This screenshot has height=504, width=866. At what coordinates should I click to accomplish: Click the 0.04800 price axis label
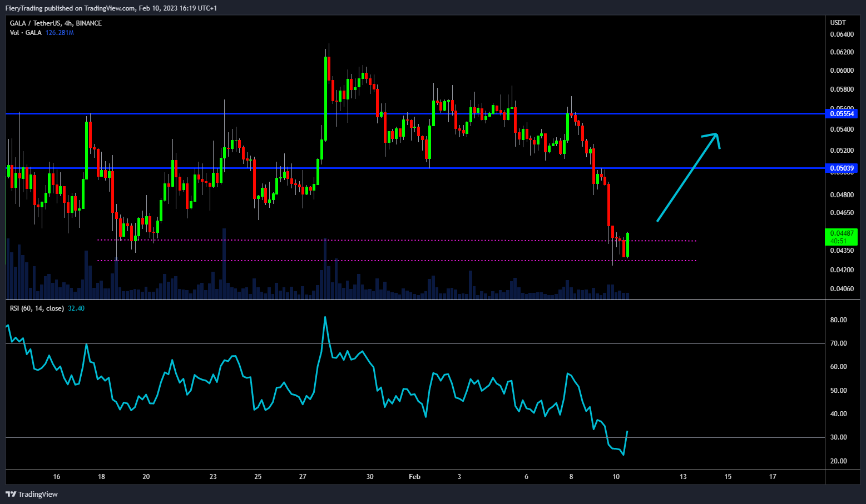pos(842,195)
